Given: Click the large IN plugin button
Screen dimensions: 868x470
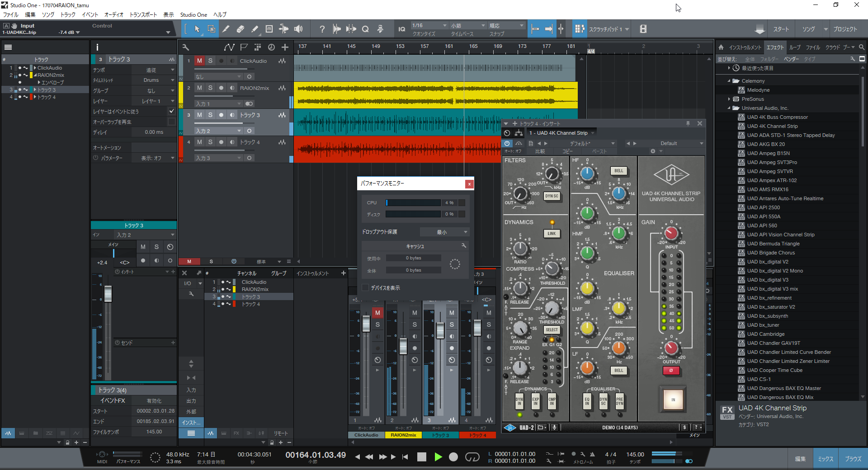Looking at the screenshot, I should pyautogui.click(x=673, y=399).
